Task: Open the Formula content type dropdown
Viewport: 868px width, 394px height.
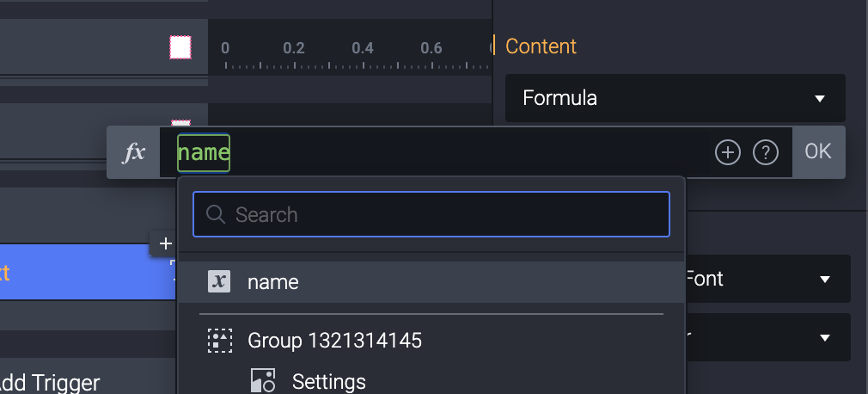Action: [x=675, y=98]
